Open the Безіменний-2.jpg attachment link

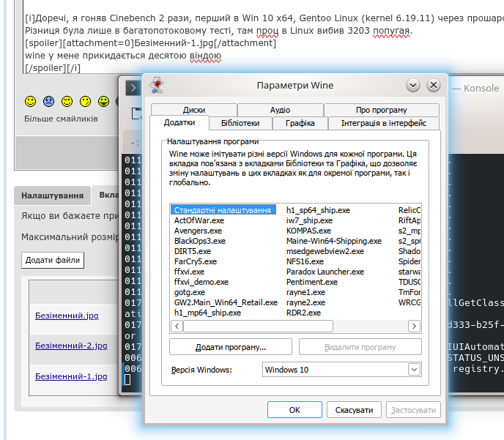point(71,346)
